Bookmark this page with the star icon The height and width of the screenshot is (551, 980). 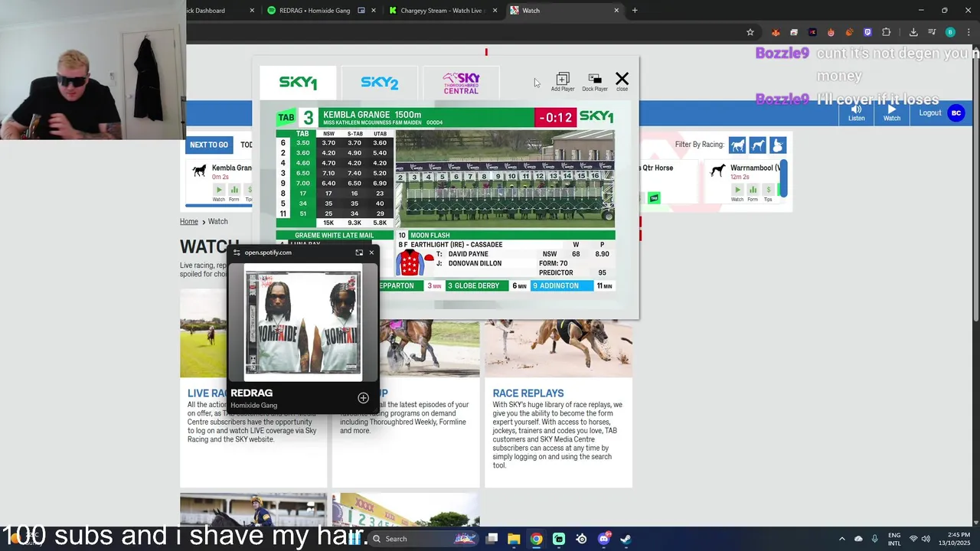tap(750, 32)
